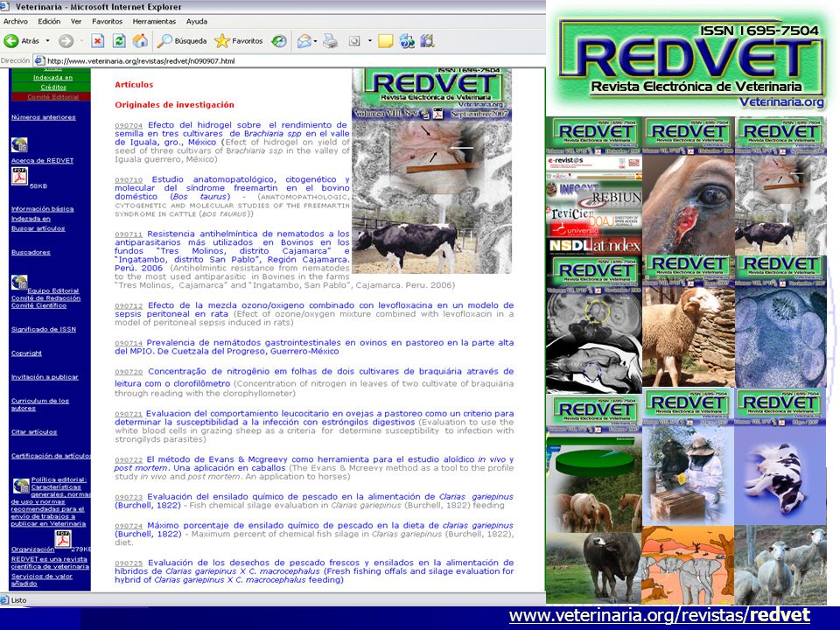Viewport: 840px width, 630px height.
Task: Open the Favoritos menu in the menu bar
Action: [107, 21]
